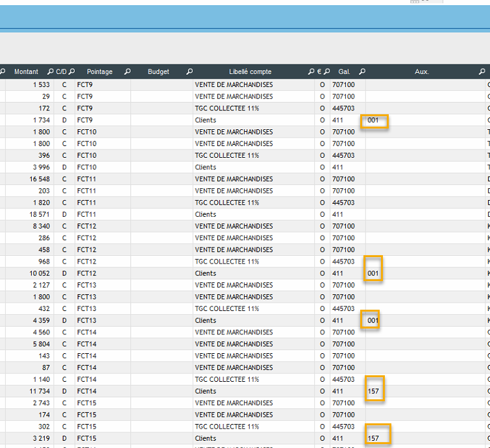Click the Pointage column header text
490x448 pixels.
99,72
